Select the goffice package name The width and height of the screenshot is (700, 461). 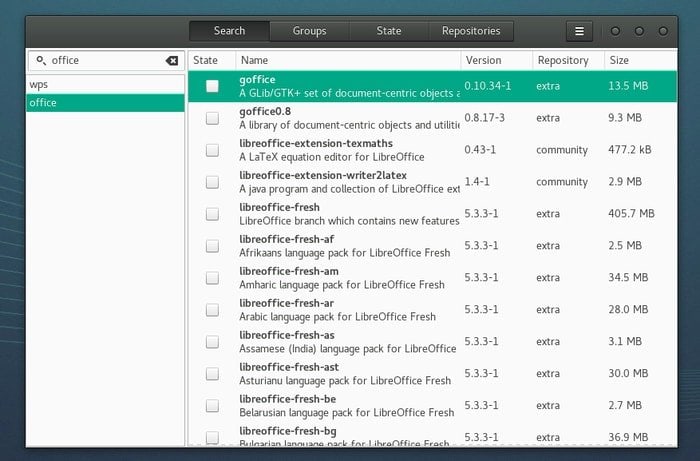[x=257, y=80]
